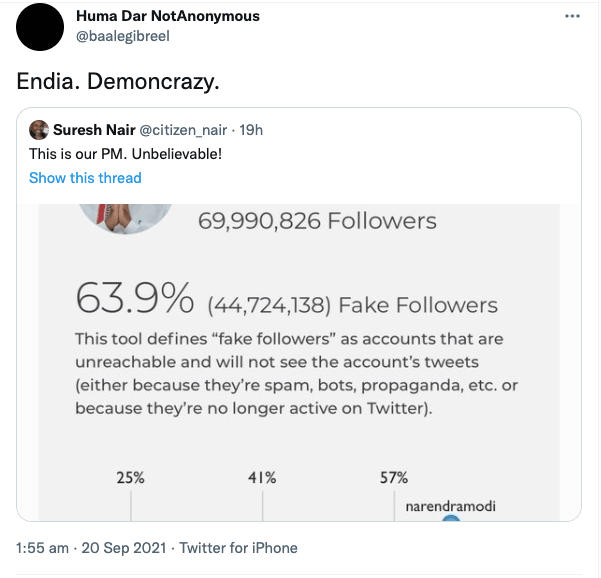Click the blue dot marker under narendramodi
Viewport: 601px width, 578px height.
coord(451,517)
